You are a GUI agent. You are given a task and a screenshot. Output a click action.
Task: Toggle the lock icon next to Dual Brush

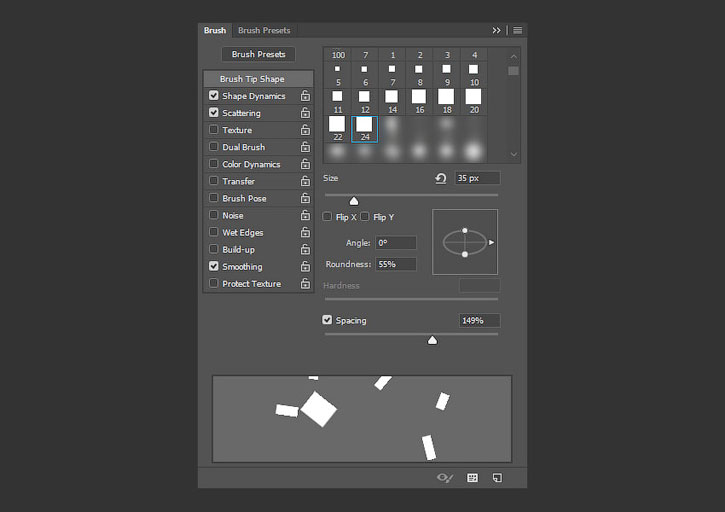(x=305, y=147)
